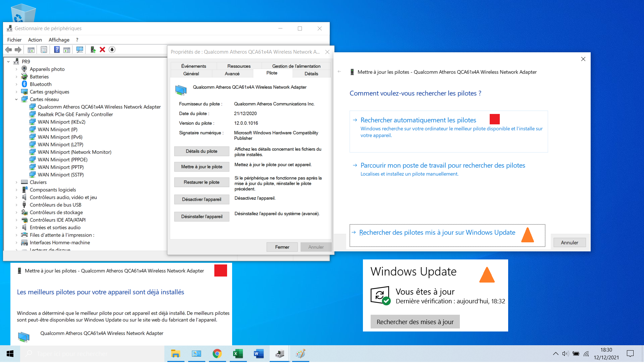Expand the Batteries category
644x364 pixels.
(x=16, y=77)
